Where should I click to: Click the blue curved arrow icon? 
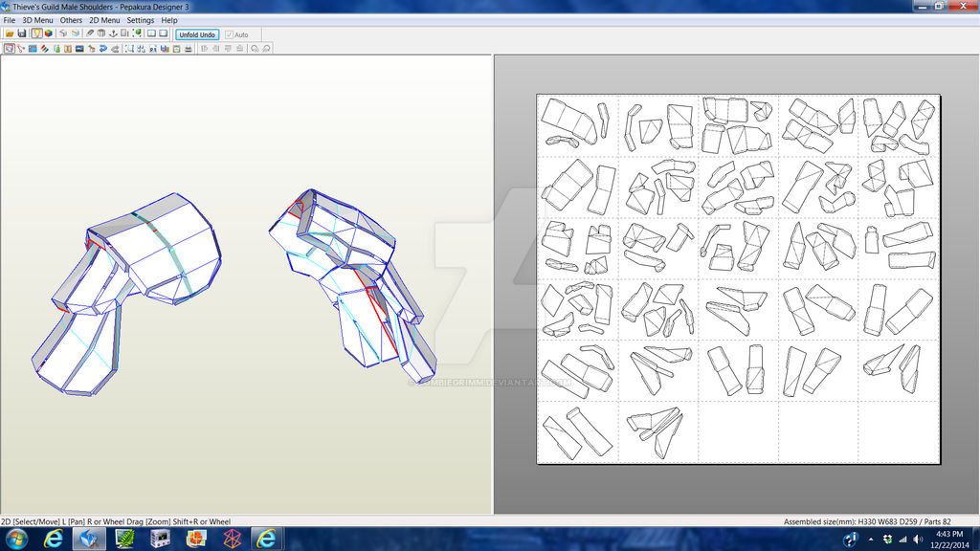(x=103, y=49)
